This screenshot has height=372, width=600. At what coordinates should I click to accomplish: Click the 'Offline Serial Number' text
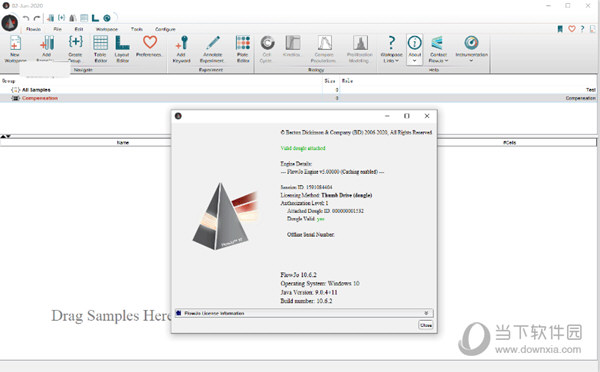click(x=311, y=235)
